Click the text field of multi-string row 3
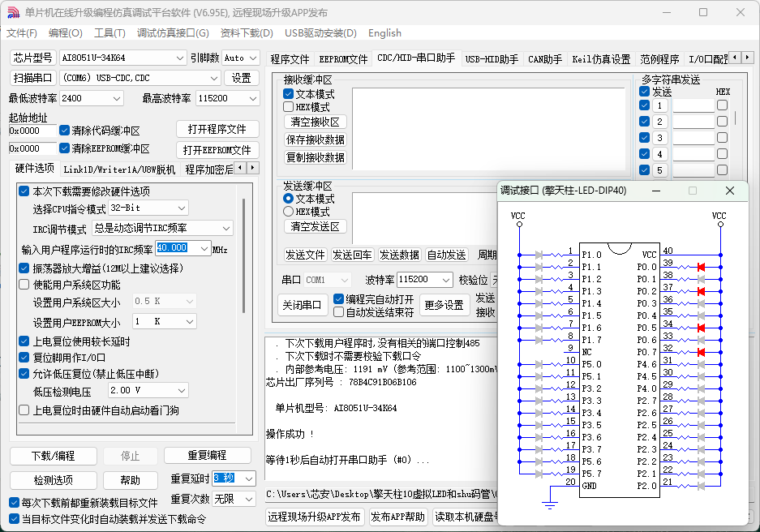 pos(693,138)
